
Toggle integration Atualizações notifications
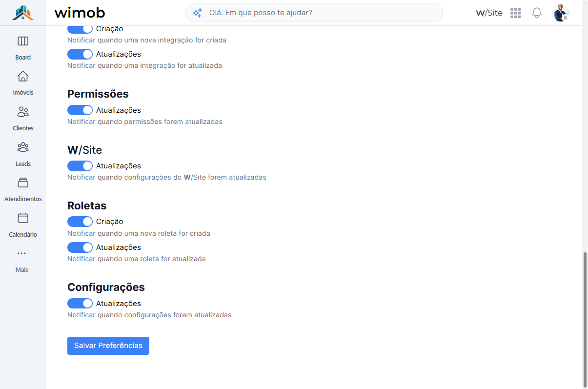80,54
